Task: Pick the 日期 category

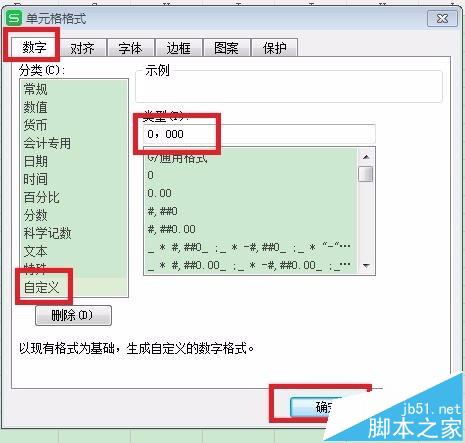Action: pos(74,161)
